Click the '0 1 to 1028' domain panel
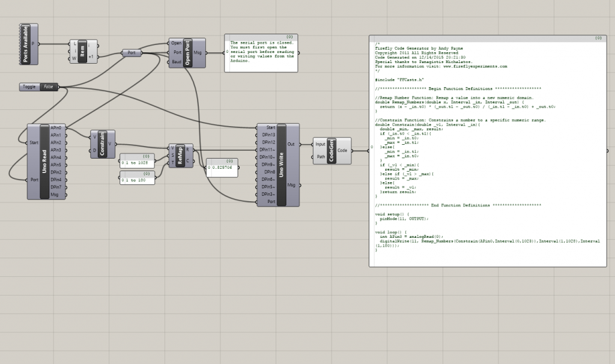 (137, 162)
